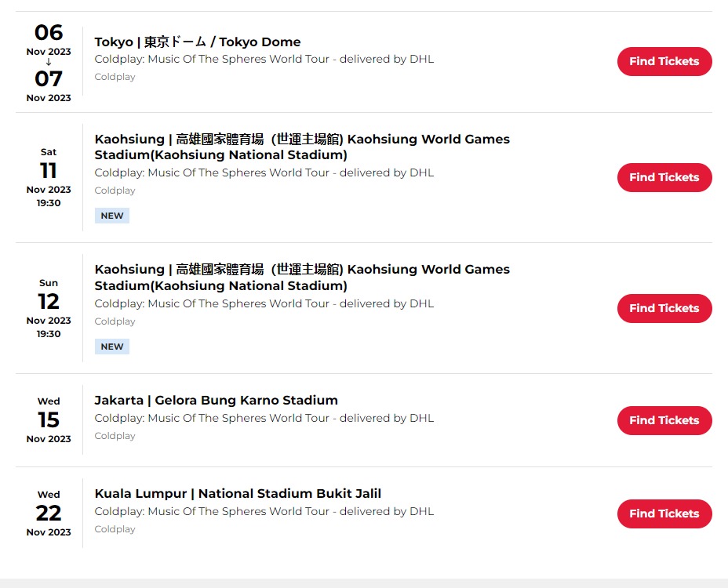Click the tour subtitle under Tokyo Dome
Image resolution: width=728 pixels, height=588 pixels.
[x=264, y=59]
